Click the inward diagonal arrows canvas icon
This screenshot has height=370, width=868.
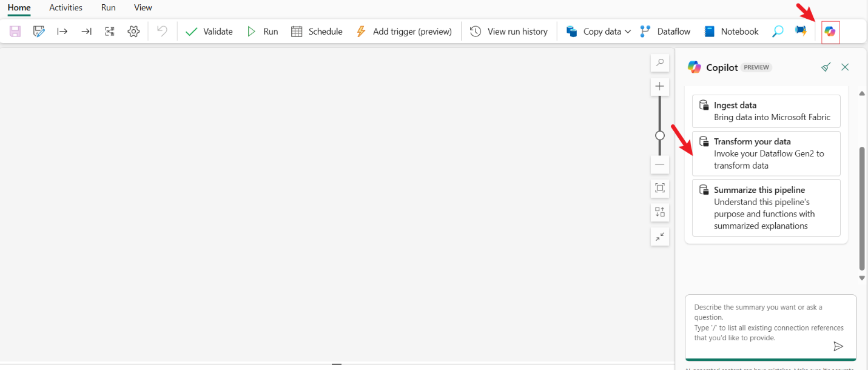(660, 237)
